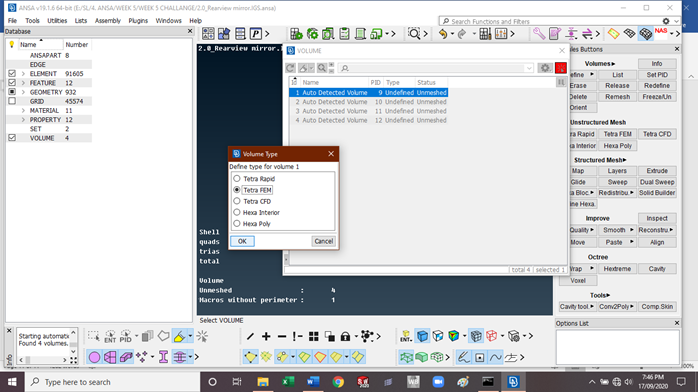
Task: Click the magnifier zoom icon in top toolbar
Action: click(x=414, y=34)
